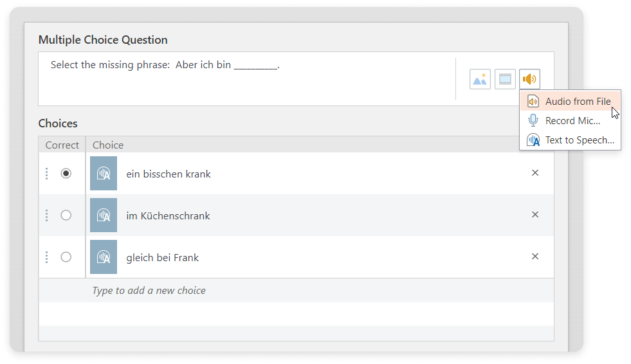Remove the 'ein bisschen krank' choice
The height and width of the screenshot is (364, 631).
pyautogui.click(x=535, y=172)
